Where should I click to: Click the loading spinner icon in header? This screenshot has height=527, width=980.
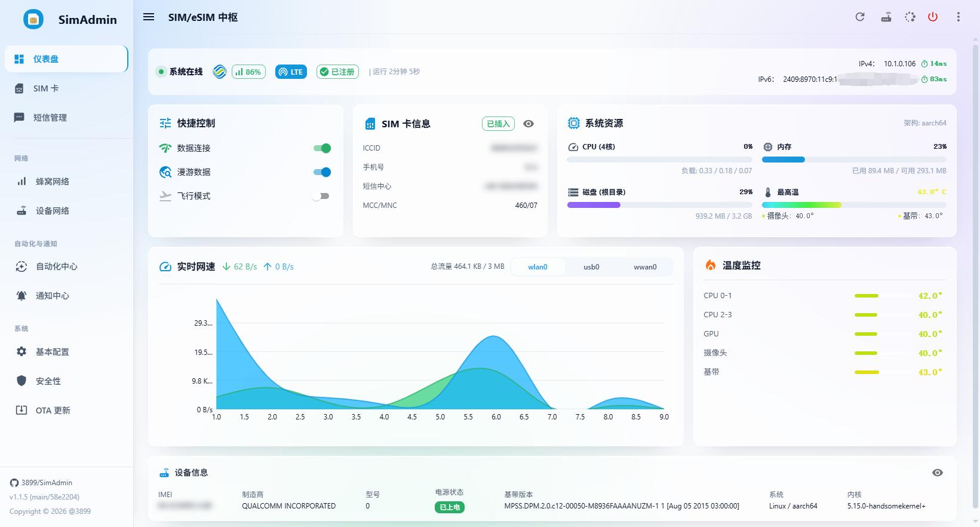click(910, 17)
